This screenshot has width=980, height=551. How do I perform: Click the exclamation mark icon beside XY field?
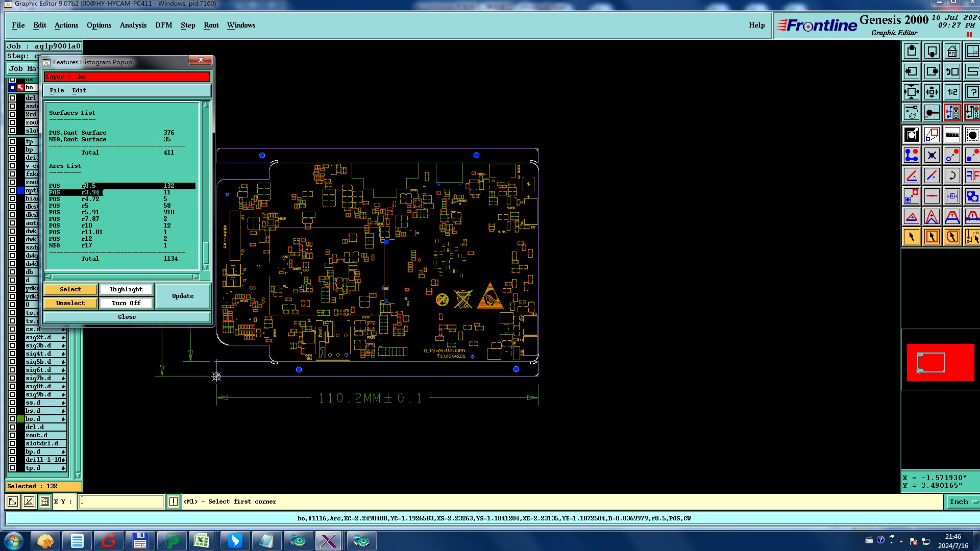point(174,502)
